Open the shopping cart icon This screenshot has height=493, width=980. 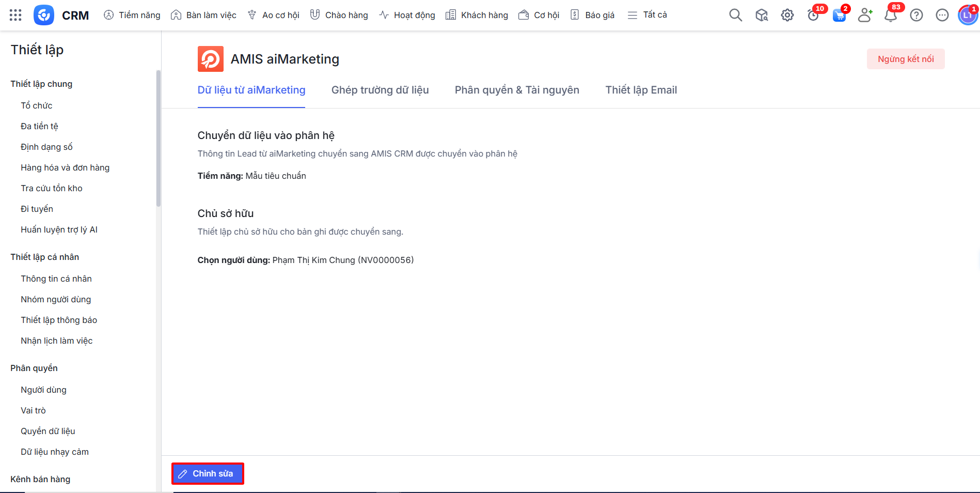click(839, 16)
